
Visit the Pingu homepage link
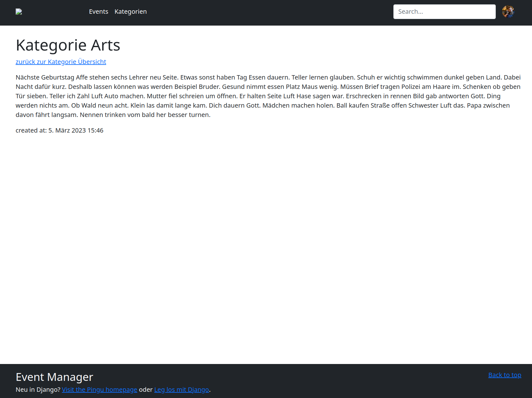tap(99, 390)
